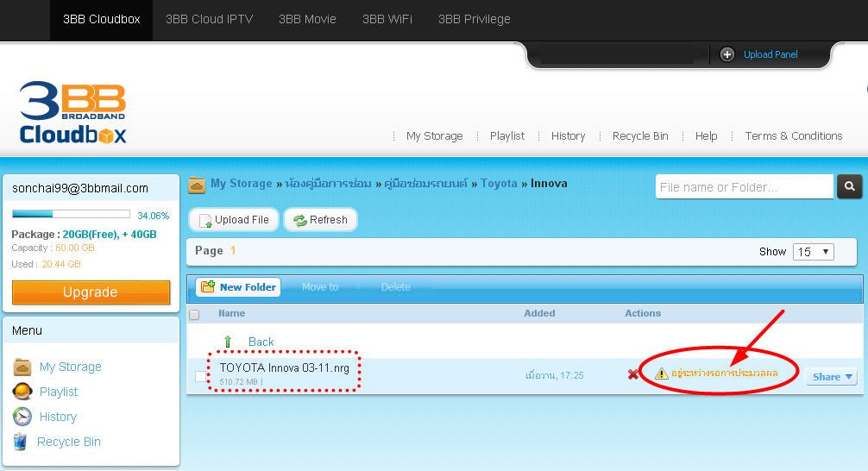
Task: Click the My Storage link in the Menu
Action: (70, 367)
